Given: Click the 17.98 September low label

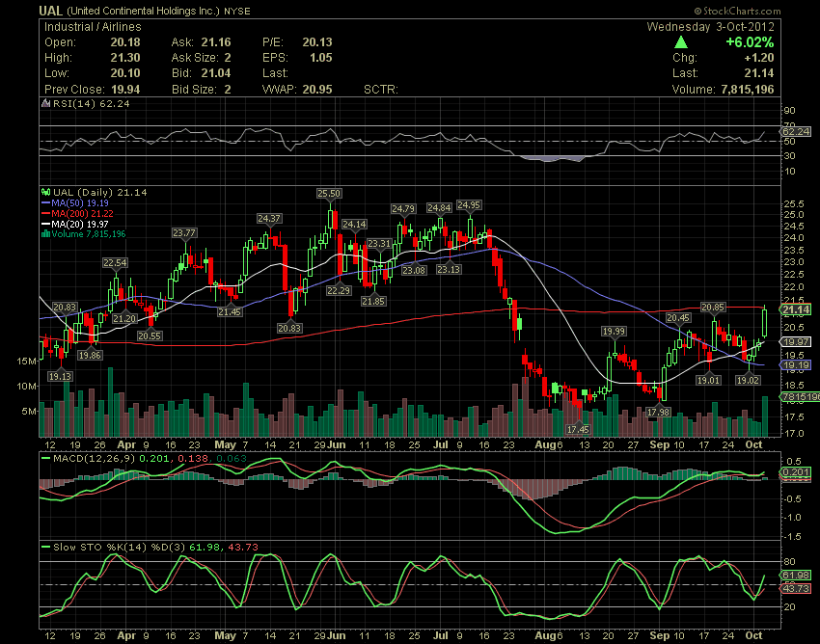Looking at the screenshot, I should click(x=658, y=413).
